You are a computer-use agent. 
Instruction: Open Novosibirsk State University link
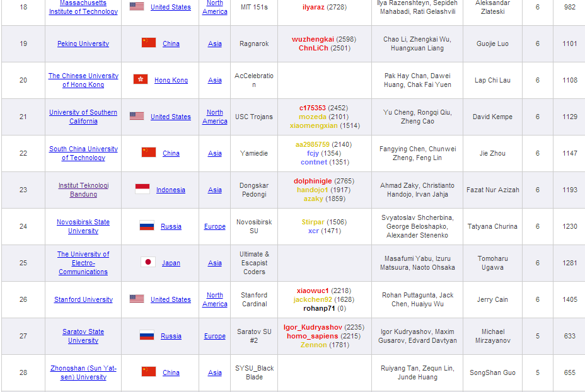83,226
